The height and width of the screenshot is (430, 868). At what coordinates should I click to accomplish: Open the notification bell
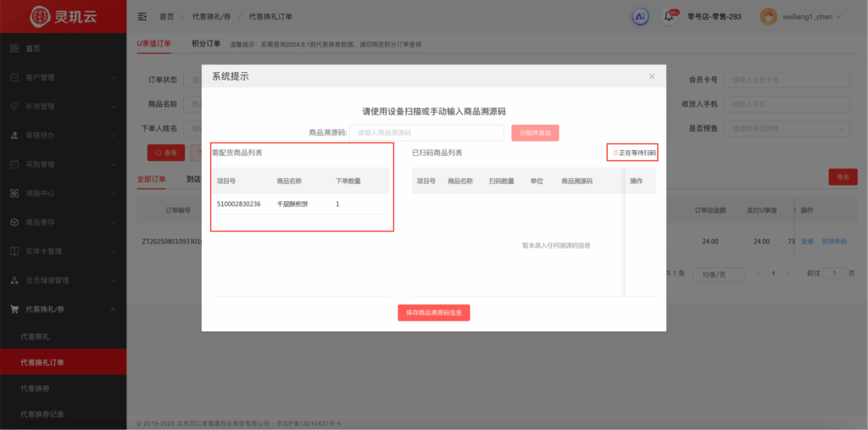(669, 16)
